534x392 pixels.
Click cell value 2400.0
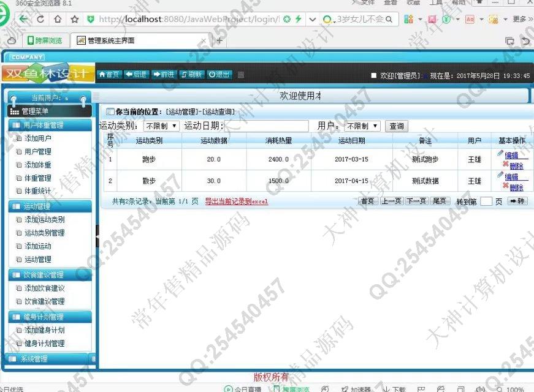[278, 159]
